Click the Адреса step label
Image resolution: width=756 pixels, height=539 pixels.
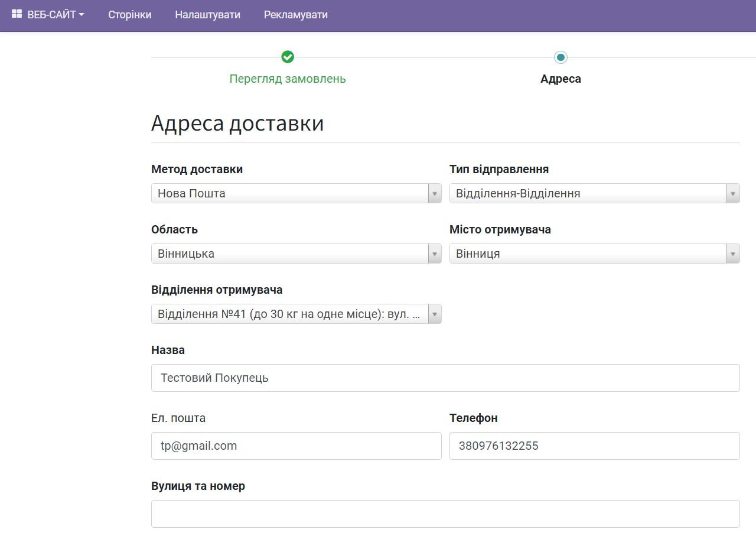pos(561,79)
